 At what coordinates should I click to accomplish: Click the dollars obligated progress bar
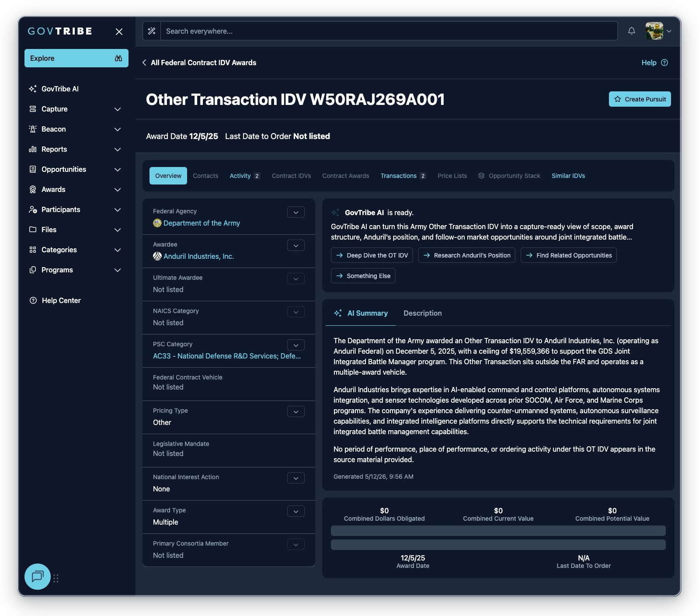(498, 531)
